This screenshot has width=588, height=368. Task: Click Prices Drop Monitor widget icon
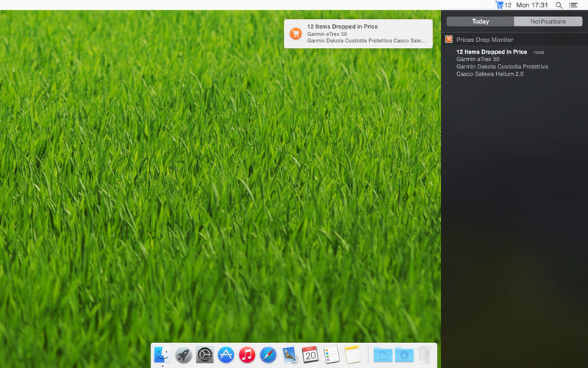point(448,39)
